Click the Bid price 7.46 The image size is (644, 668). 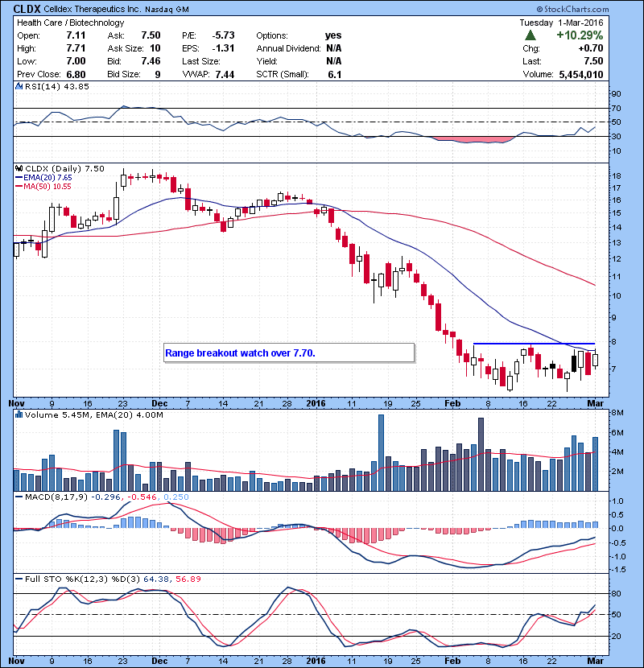[151, 61]
